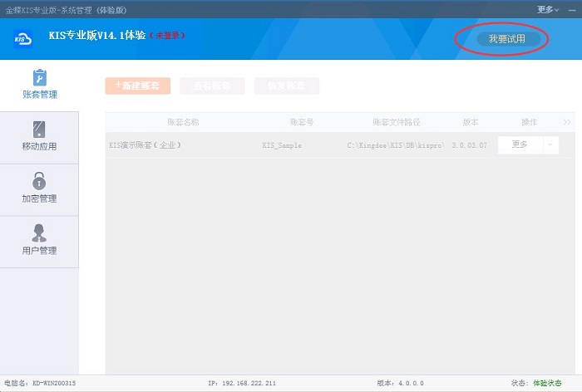This screenshot has height=392, width=582.
Task: Sort by 账套名称 column header
Action: pos(183,122)
